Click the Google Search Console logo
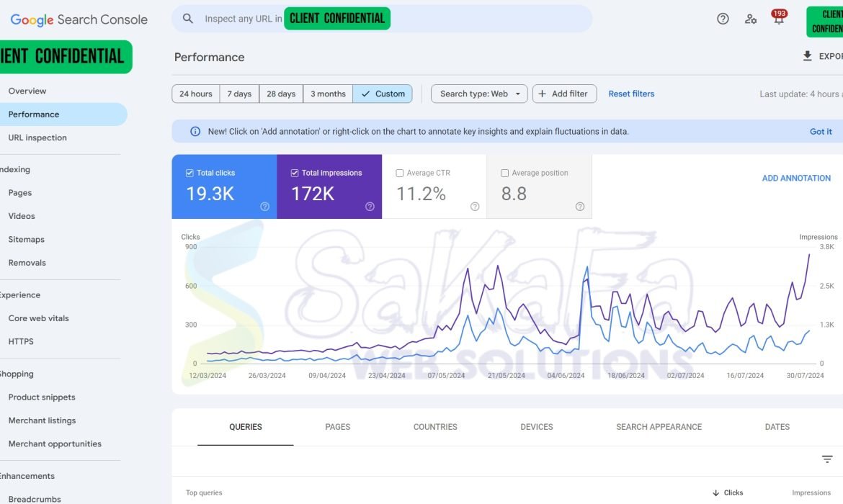The width and height of the screenshot is (843, 504). coord(79,19)
